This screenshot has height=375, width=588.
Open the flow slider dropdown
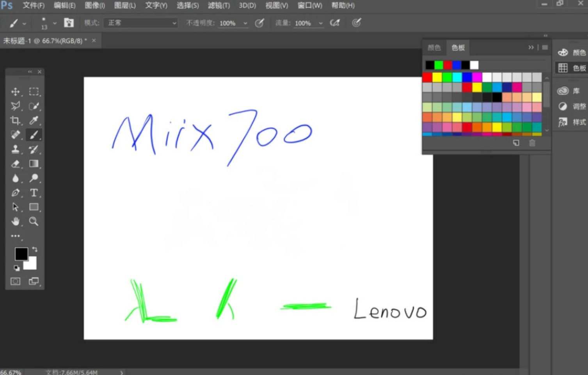[321, 23]
